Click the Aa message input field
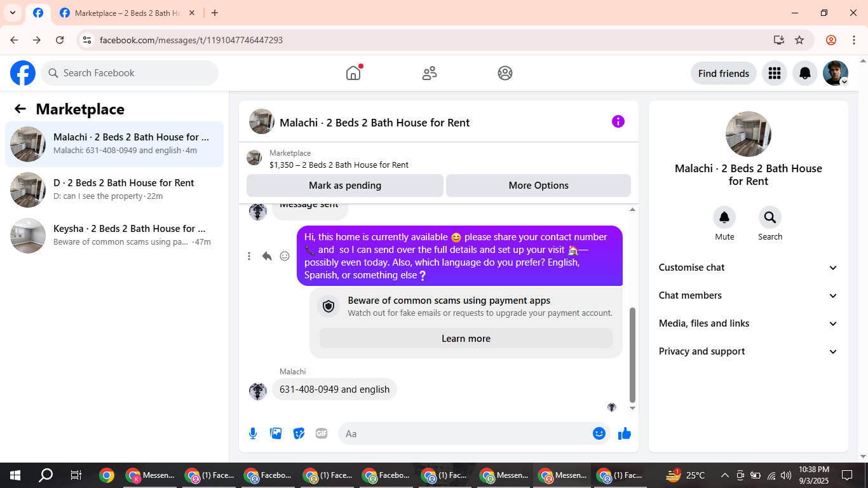This screenshot has width=868, height=488. [474, 433]
